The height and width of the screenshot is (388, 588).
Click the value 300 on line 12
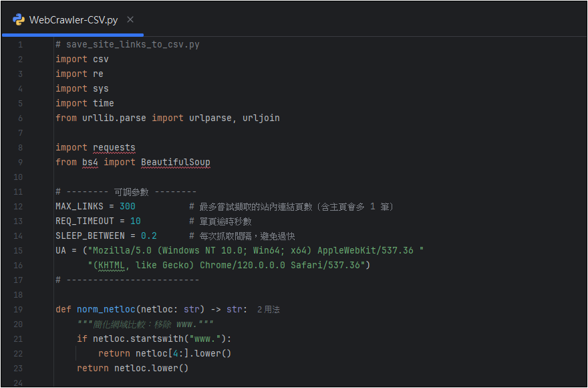click(x=127, y=206)
